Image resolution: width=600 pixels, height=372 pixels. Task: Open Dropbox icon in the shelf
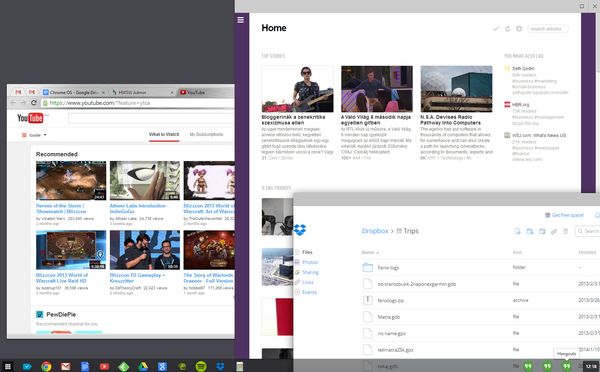(220, 366)
